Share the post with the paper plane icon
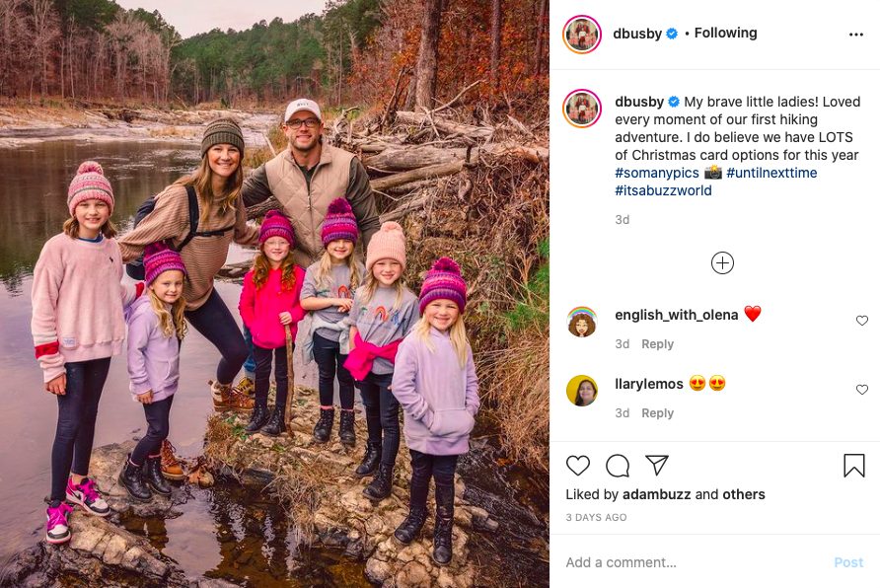The width and height of the screenshot is (880, 588). click(657, 466)
